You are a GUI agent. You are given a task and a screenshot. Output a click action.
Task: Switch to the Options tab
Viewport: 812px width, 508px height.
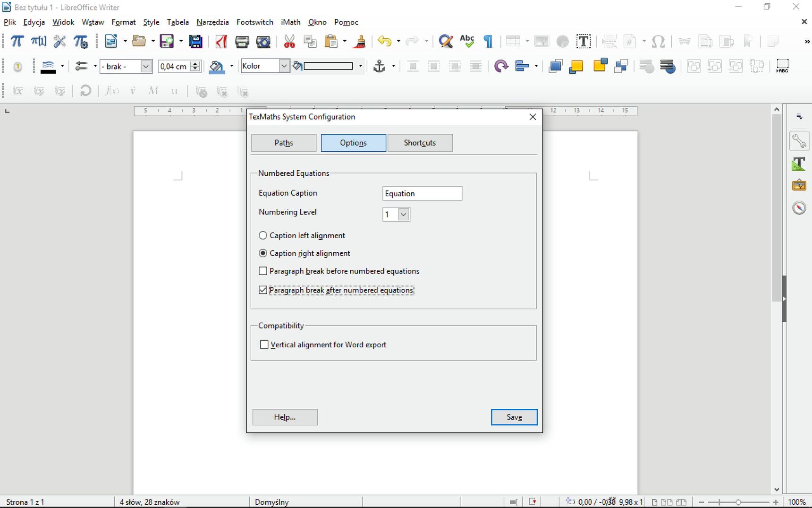pos(354,143)
